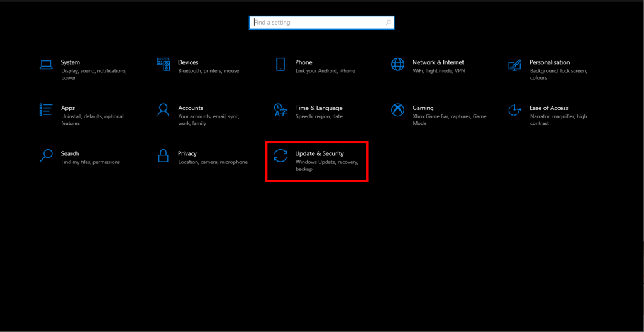Focus the Find a setting field
This screenshot has width=644, height=332.
click(x=321, y=23)
